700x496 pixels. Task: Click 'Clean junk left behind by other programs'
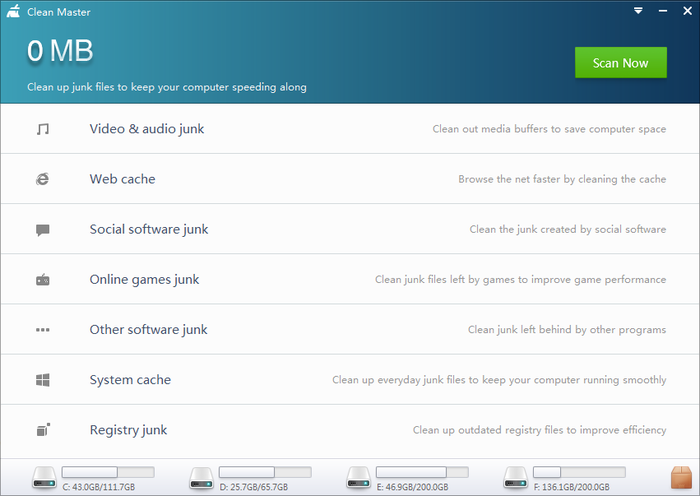pos(567,329)
